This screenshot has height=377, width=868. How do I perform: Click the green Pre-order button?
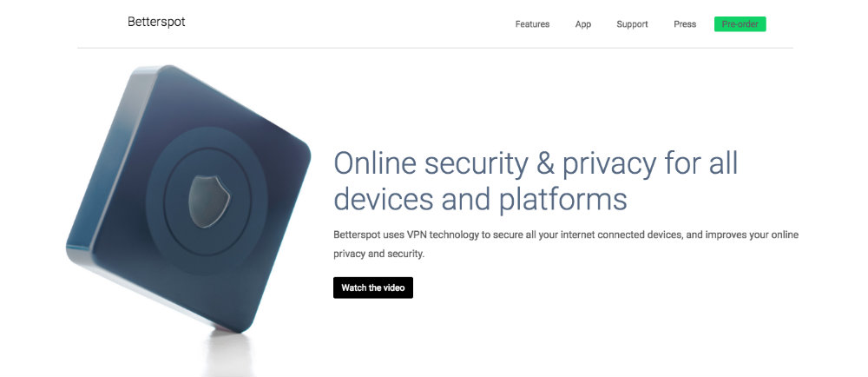pos(740,24)
